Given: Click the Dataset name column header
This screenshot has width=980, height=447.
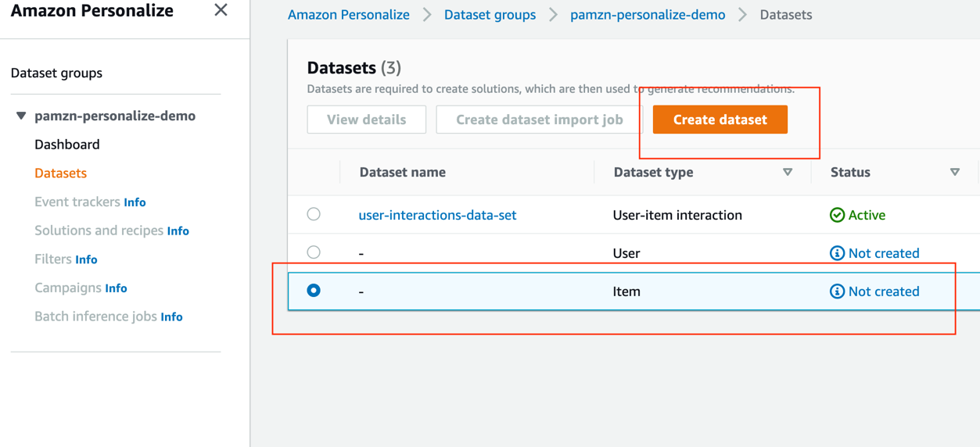Looking at the screenshot, I should (x=403, y=172).
